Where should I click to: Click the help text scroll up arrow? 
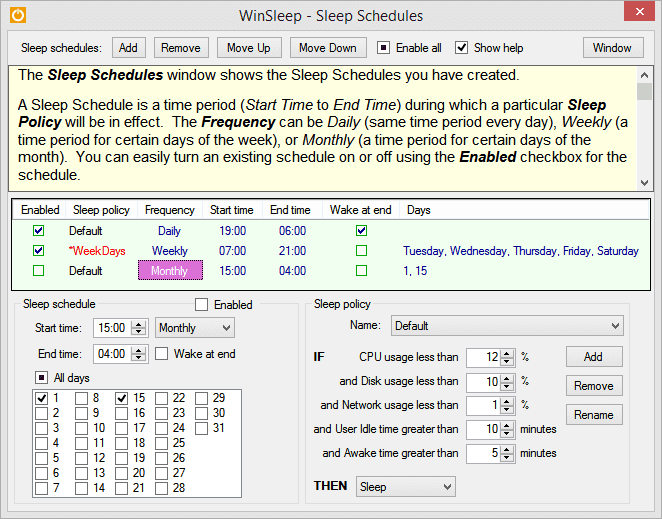pyautogui.click(x=644, y=75)
